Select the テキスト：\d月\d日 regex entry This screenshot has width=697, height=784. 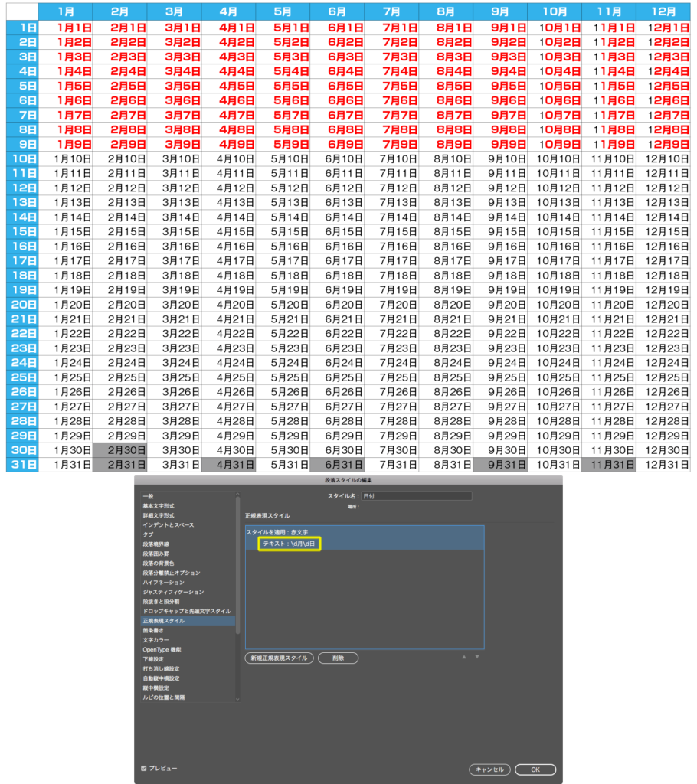[290, 544]
